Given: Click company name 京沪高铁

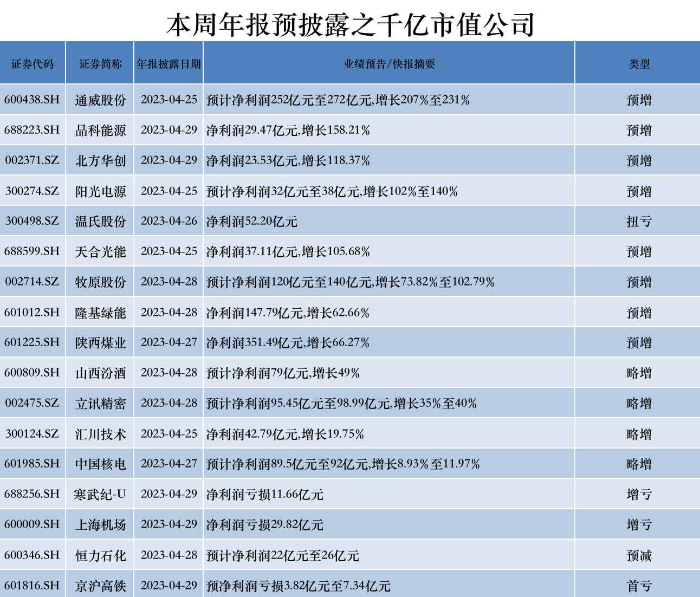Looking at the screenshot, I should pyautogui.click(x=100, y=586).
